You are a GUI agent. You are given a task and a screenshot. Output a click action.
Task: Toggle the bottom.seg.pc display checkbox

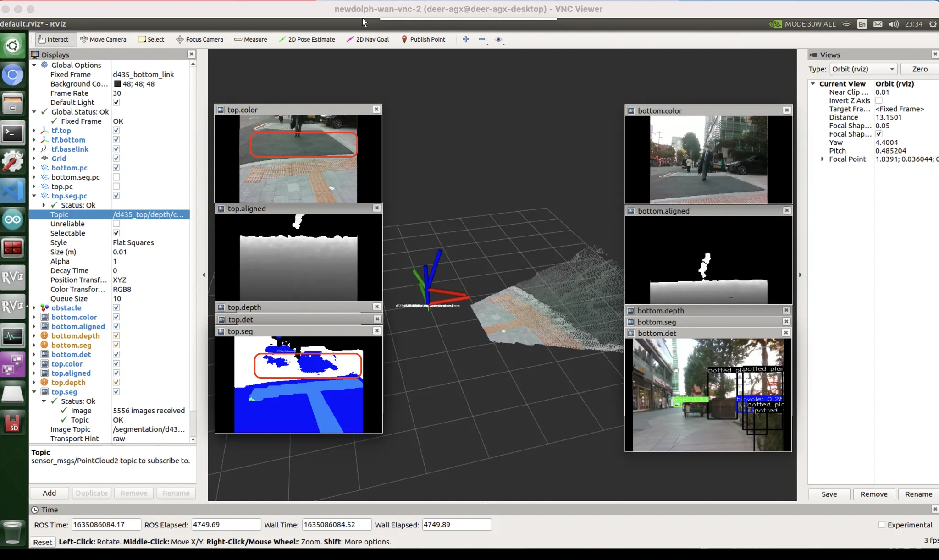pos(116,177)
